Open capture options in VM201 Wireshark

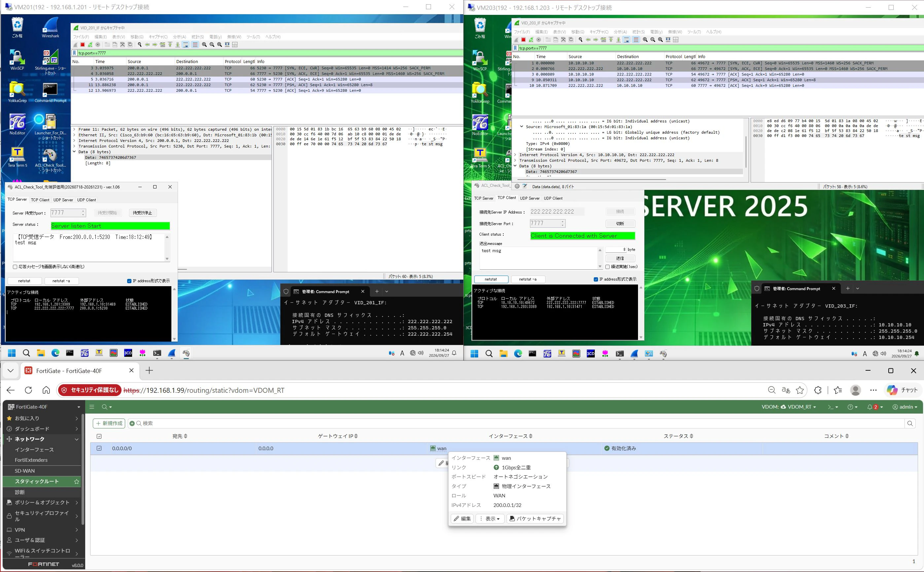pos(98,45)
